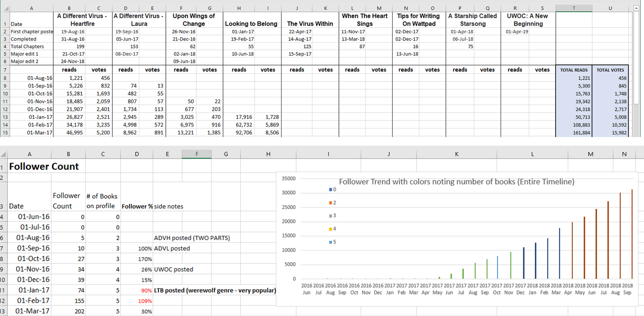Screen dimensions: 644x316
Task: Click the red 109% follower percentage
Action: point(137,301)
